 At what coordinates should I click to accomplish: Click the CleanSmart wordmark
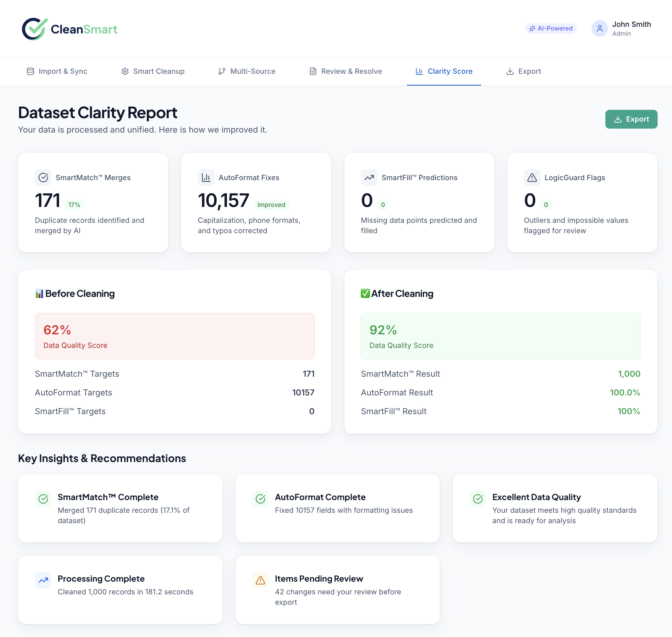(84, 29)
